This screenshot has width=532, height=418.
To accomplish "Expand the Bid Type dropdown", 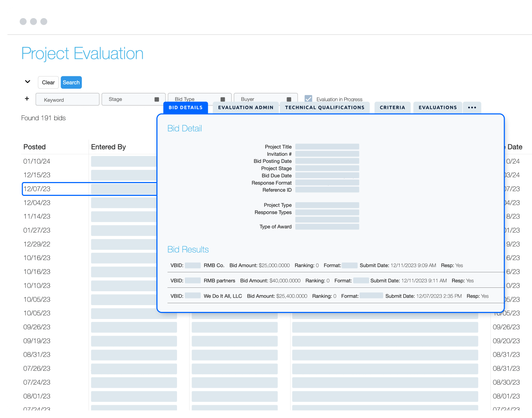I will [199, 98].
